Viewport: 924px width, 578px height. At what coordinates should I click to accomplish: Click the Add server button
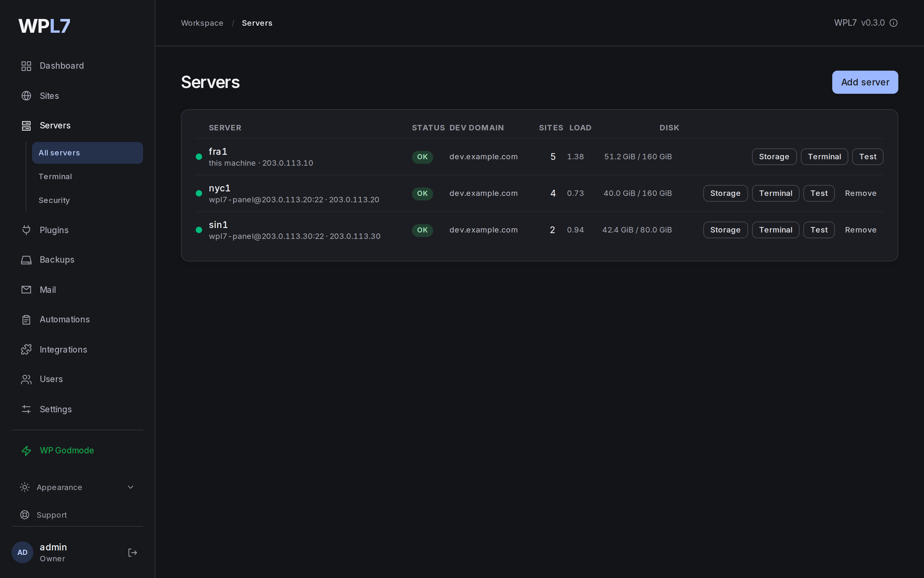(865, 82)
